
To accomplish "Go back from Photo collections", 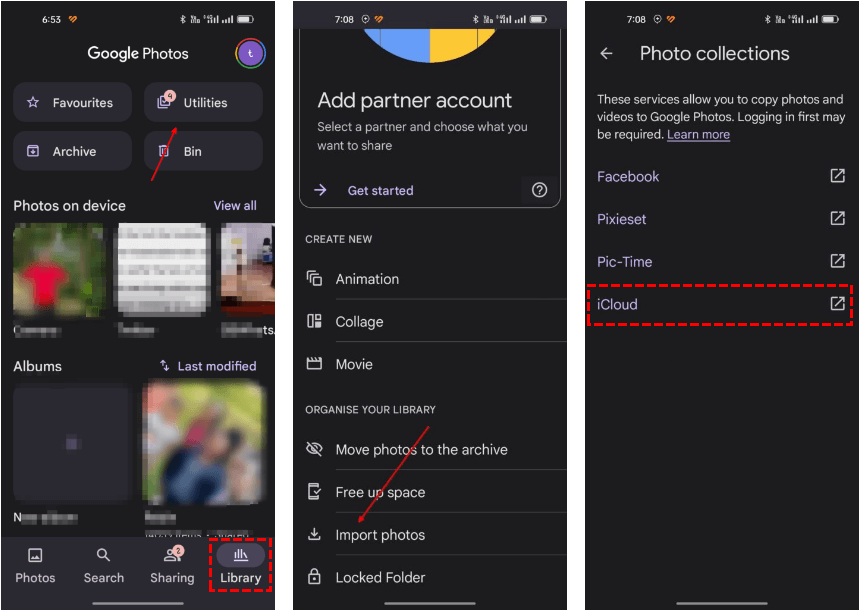I will pyautogui.click(x=606, y=53).
